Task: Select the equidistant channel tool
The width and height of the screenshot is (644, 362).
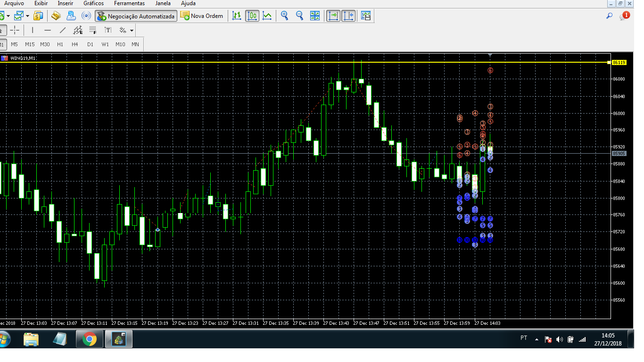Action: [x=78, y=30]
